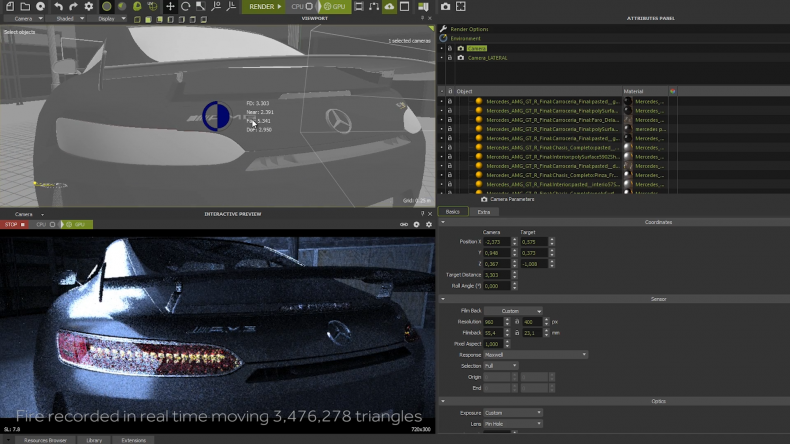
Task: Open the Resources Browser tab
Action: click(45, 440)
